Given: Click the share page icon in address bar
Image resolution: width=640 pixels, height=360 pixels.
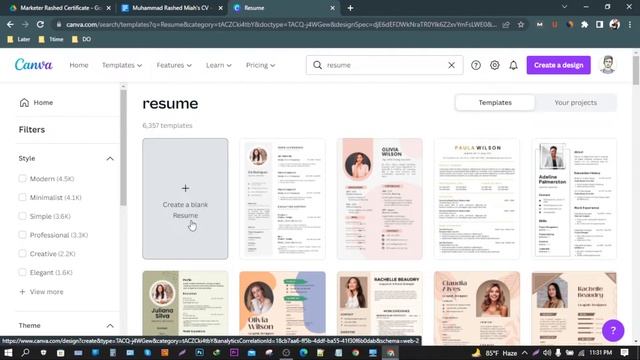Looking at the screenshot, I should [506, 24].
